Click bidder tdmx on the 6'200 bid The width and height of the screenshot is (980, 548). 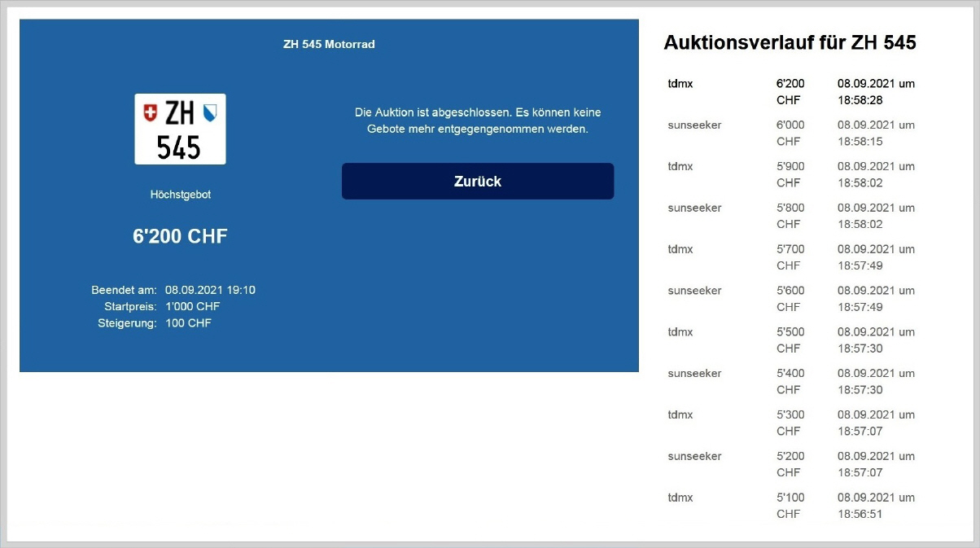680,83
